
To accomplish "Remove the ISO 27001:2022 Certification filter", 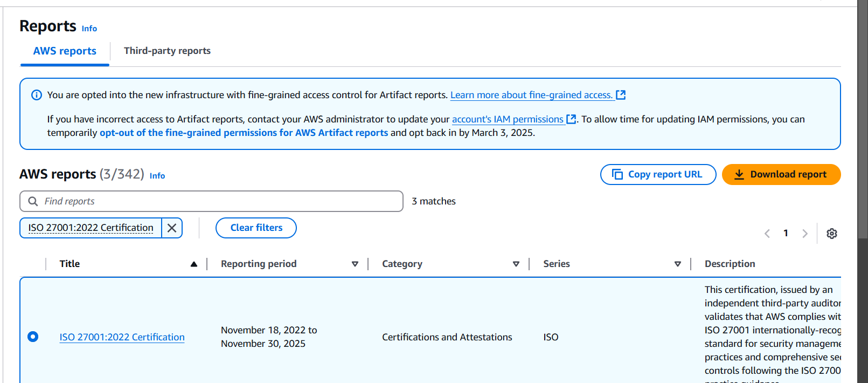I will click(x=172, y=228).
